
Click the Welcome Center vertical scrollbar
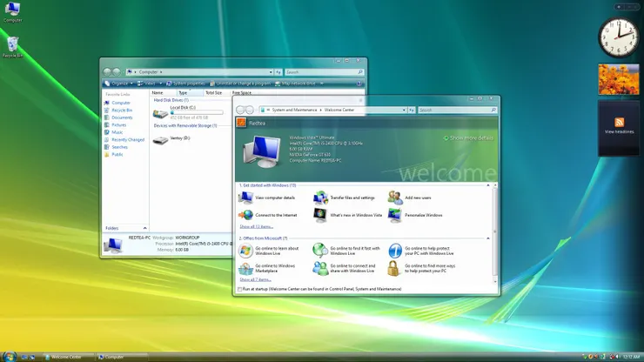click(x=495, y=233)
